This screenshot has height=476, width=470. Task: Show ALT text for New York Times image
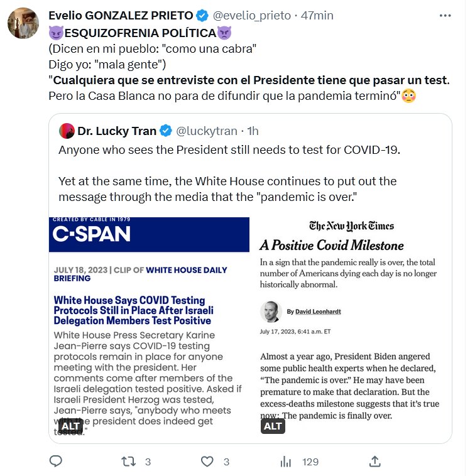tap(273, 426)
